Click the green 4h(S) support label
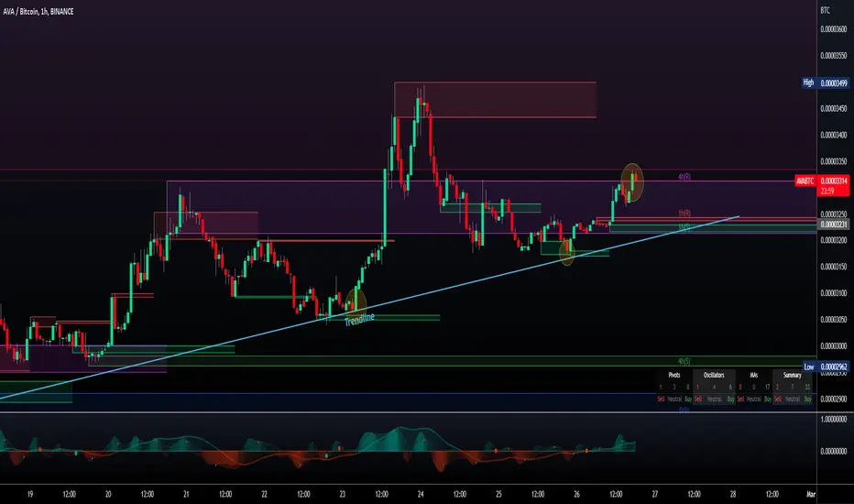This screenshot has width=854, height=504. coord(684,361)
